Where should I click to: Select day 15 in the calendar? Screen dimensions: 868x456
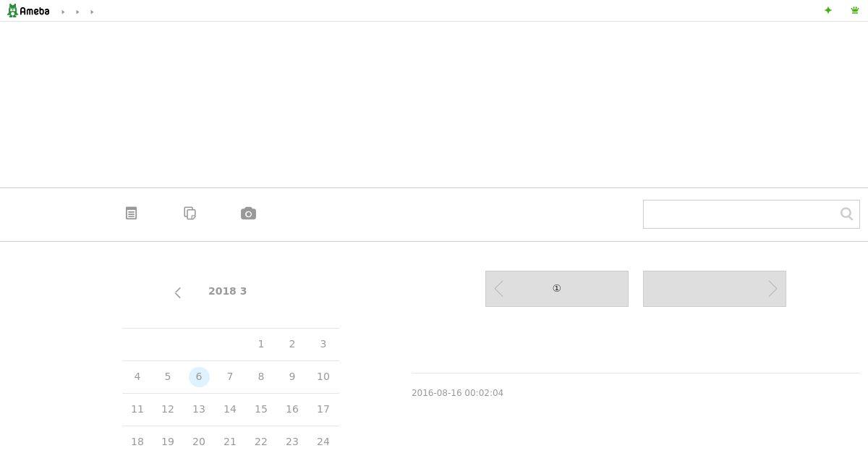click(261, 410)
